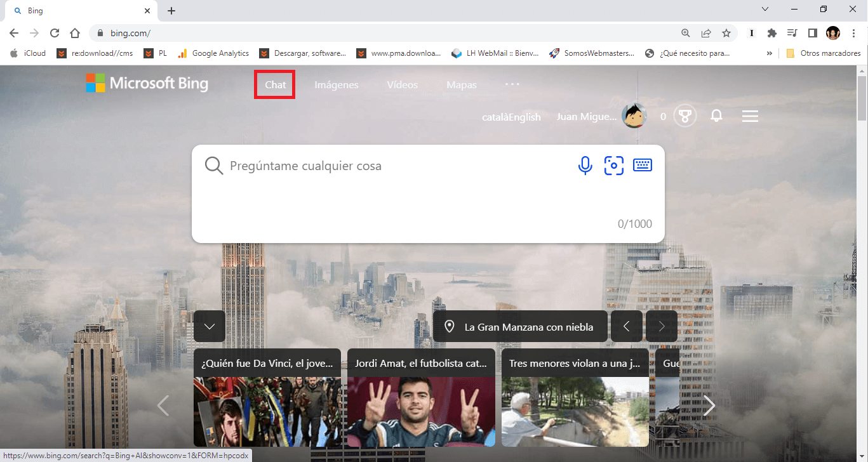Open the www.pma.downloa... bookmark
This screenshot has height=462, width=868.
(399, 53)
